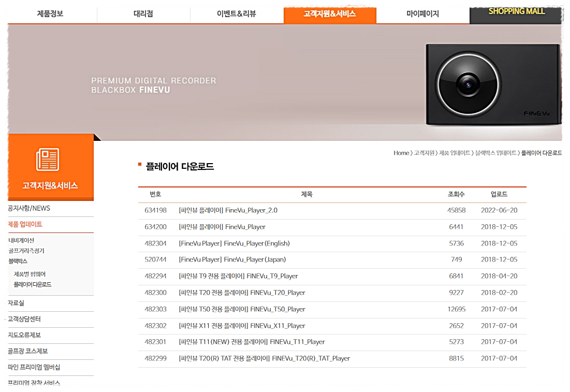Click the 조회수 column header

pyautogui.click(x=456, y=194)
